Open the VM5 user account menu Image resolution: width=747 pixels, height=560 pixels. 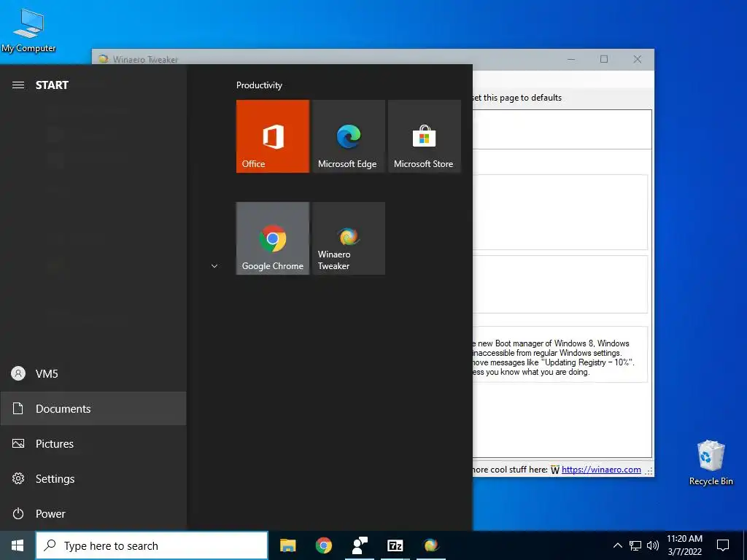pos(93,374)
